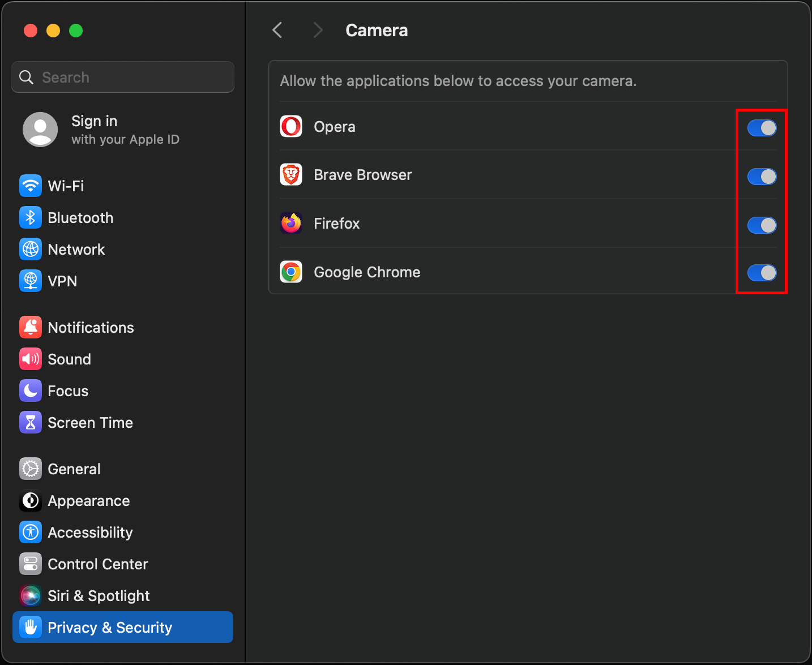Click the Screen Time hourglass icon
The width and height of the screenshot is (812, 665).
click(31, 422)
